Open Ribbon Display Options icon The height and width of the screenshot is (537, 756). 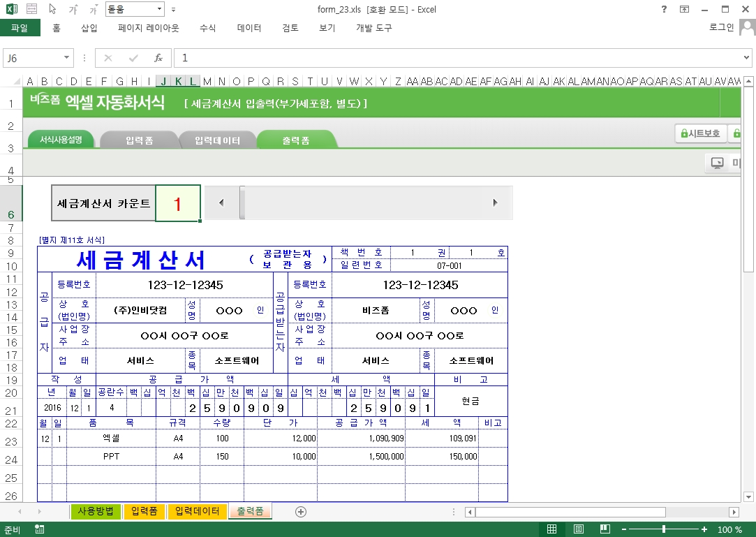[x=684, y=10]
